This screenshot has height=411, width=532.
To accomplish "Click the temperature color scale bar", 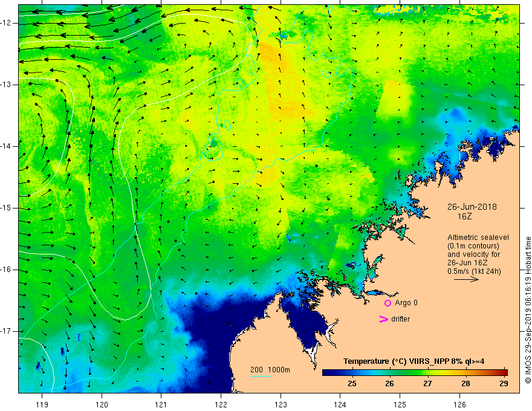I will pos(415,373).
